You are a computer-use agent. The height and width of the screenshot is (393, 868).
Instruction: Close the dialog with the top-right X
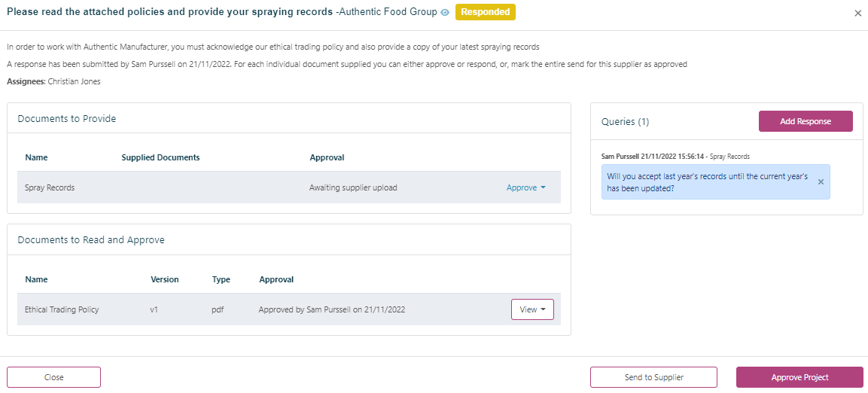pos(857,14)
